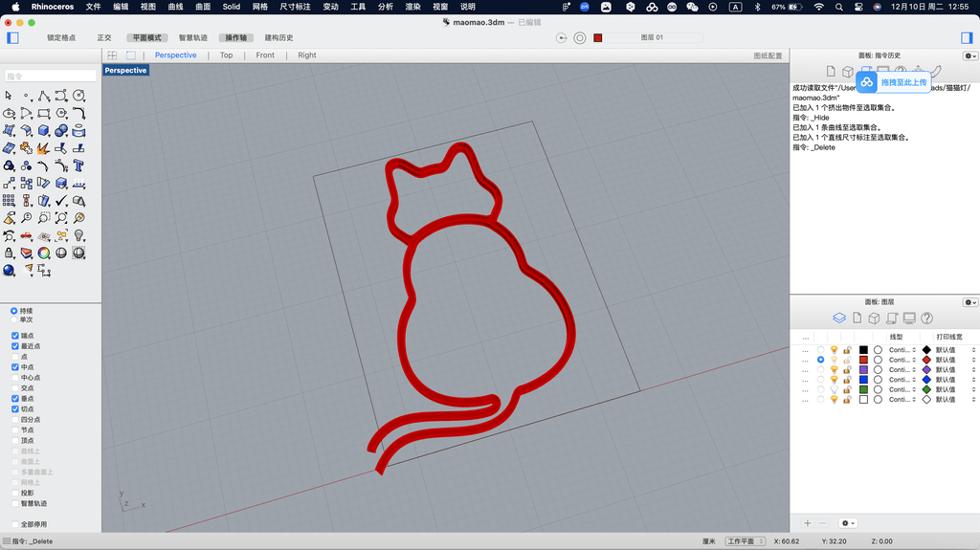Toggle the 锁定格点 button

[x=61, y=37]
